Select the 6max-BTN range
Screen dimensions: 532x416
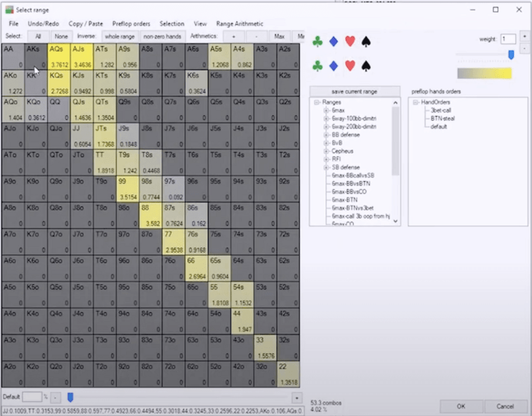coord(344,200)
